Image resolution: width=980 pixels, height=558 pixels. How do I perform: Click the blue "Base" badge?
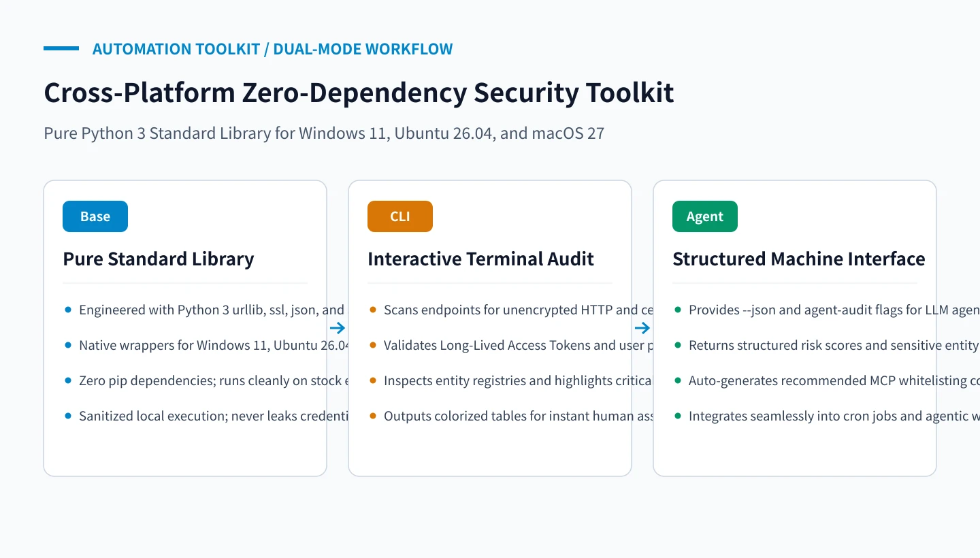click(95, 216)
